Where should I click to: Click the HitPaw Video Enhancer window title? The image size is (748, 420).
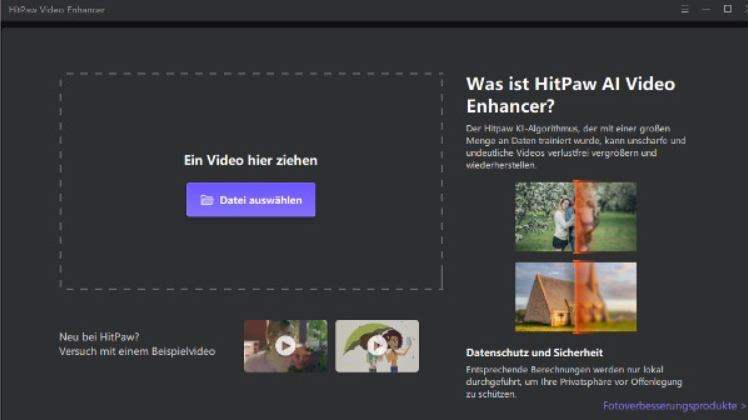pyautogui.click(x=56, y=9)
